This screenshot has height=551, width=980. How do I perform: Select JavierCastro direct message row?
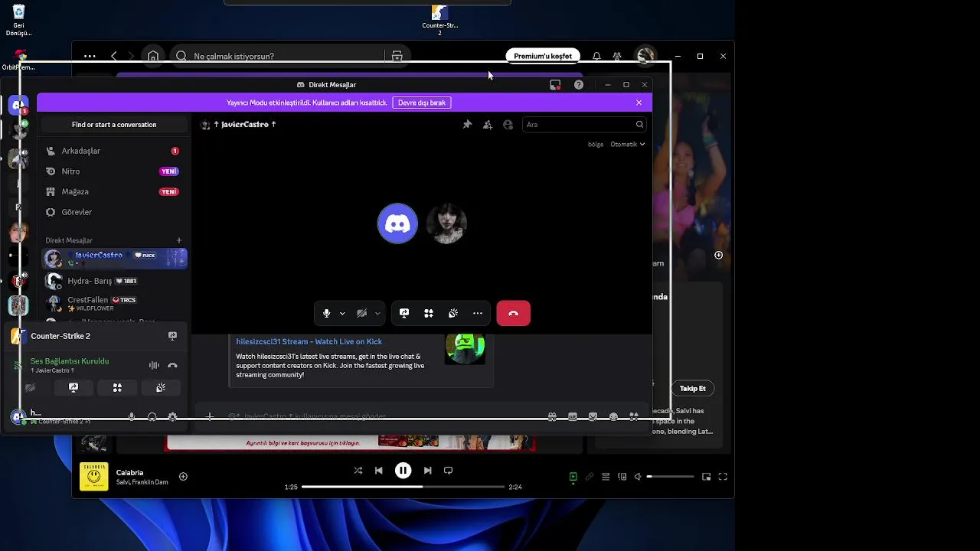coord(114,259)
